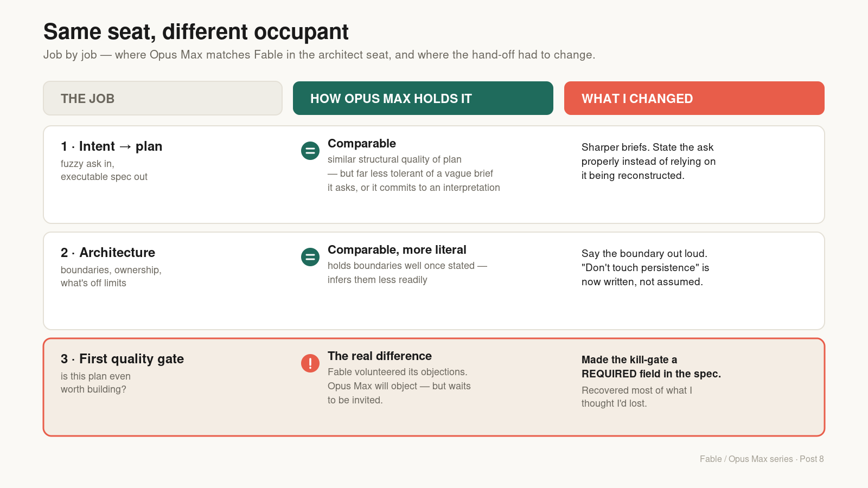868x488 pixels.
Task: Click the text 'fuzzy ask in, executable spec out'
Action: pos(104,170)
